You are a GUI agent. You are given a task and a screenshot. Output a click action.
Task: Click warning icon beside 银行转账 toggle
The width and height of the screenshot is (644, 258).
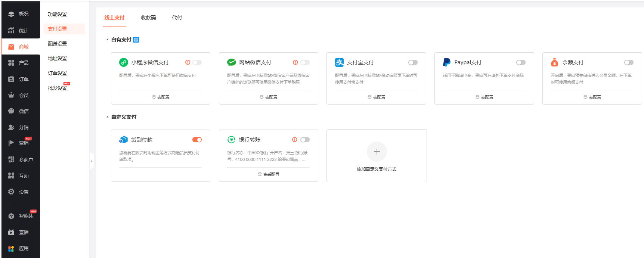tap(295, 140)
